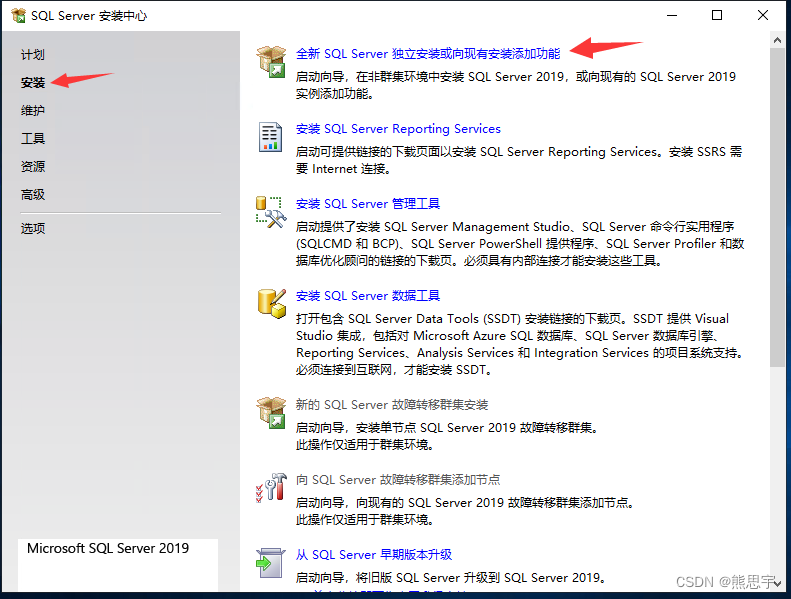Screen dimensions: 791x599
Task: Click 安装 SQL Server Reporting Services link
Action: pyautogui.click(x=398, y=129)
